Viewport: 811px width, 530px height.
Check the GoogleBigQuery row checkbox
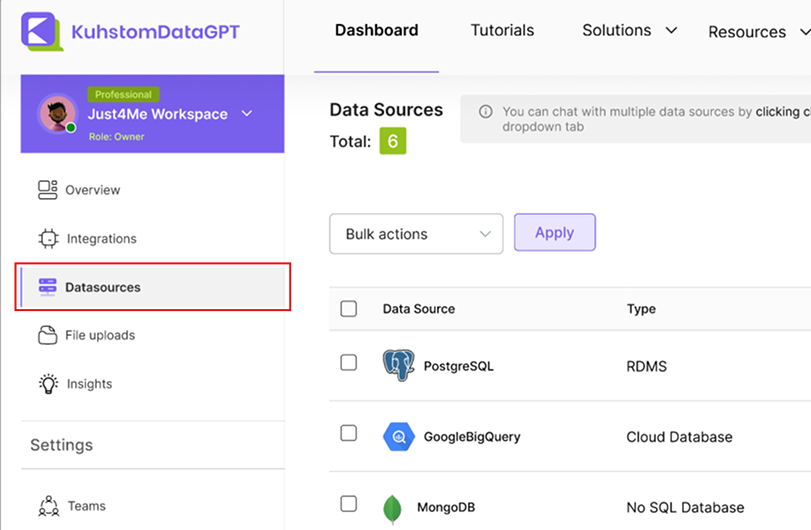pyautogui.click(x=348, y=433)
